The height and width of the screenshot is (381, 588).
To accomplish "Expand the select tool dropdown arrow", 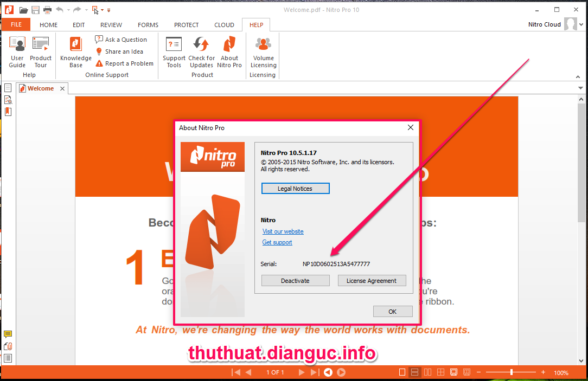I will [x=103, y=10].
